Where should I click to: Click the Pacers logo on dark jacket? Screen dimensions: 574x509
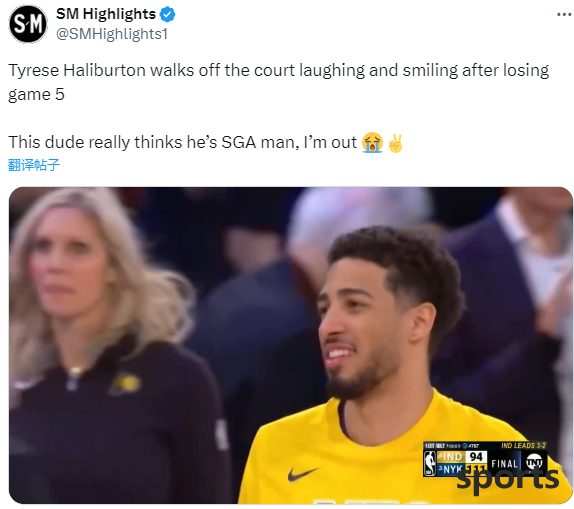pos(126,383)
